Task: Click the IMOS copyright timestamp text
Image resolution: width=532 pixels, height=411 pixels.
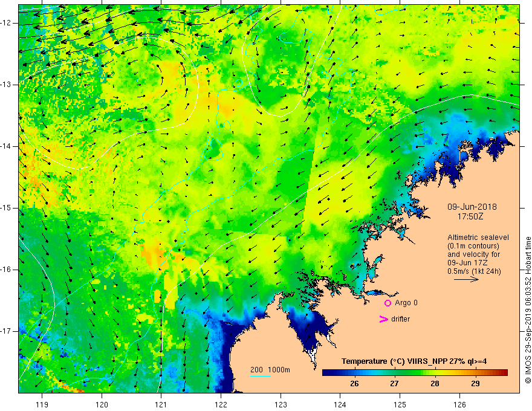Action: [x=528, y=310]
